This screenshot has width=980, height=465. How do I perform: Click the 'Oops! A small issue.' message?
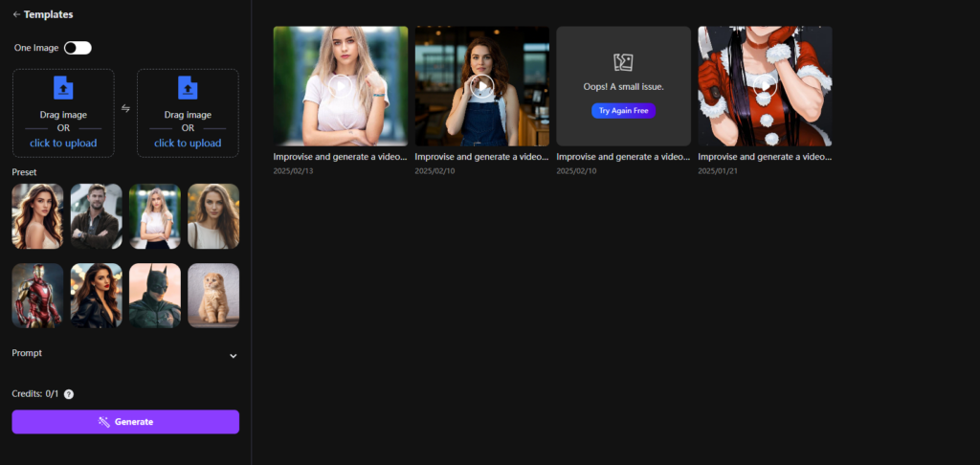coord(624,87)
